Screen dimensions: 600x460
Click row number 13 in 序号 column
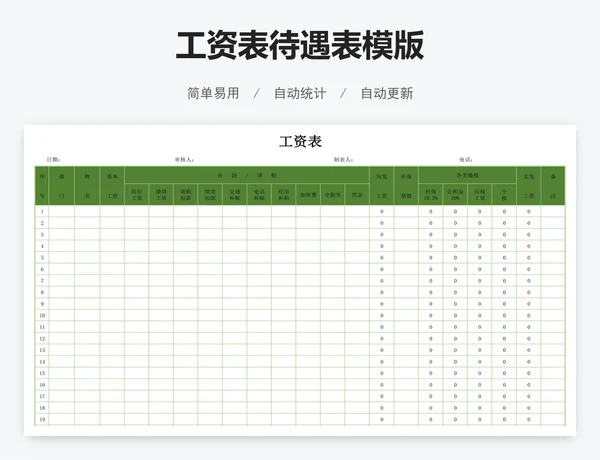point(42,350)
